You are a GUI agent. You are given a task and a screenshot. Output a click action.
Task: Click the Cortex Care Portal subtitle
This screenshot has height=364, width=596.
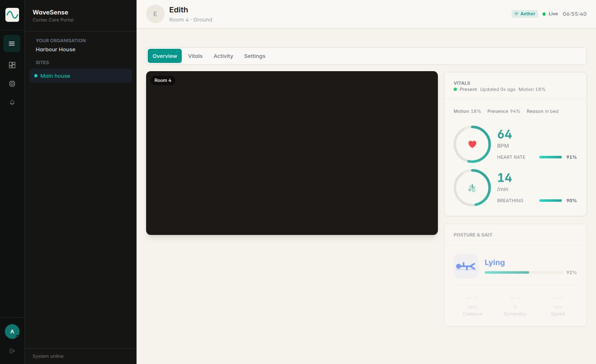click(x=53, y=20)
